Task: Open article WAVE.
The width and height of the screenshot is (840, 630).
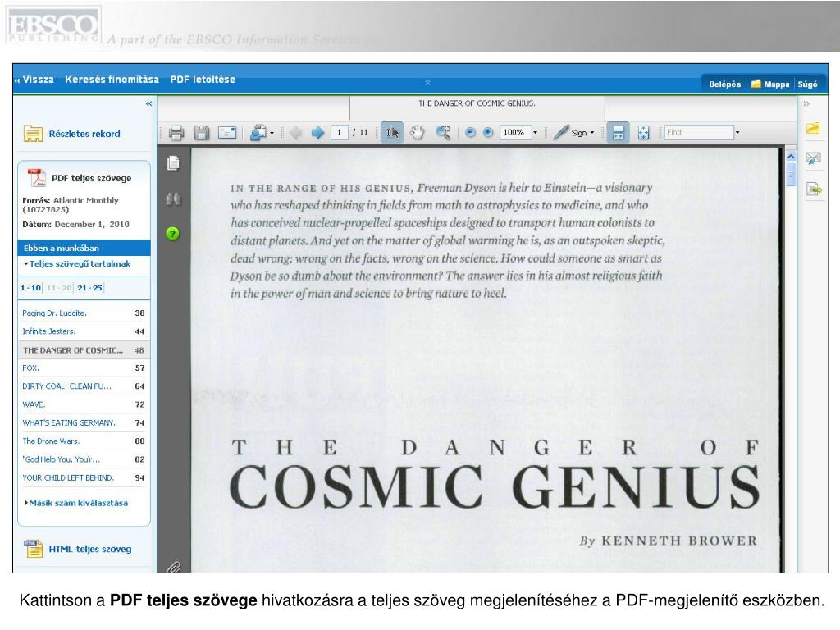Action: click(34, 404)
